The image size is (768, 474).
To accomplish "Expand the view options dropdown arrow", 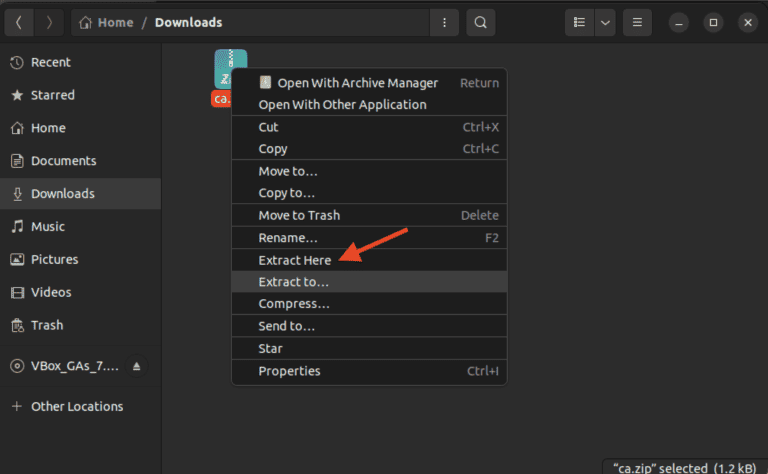I will coord(604,22).
